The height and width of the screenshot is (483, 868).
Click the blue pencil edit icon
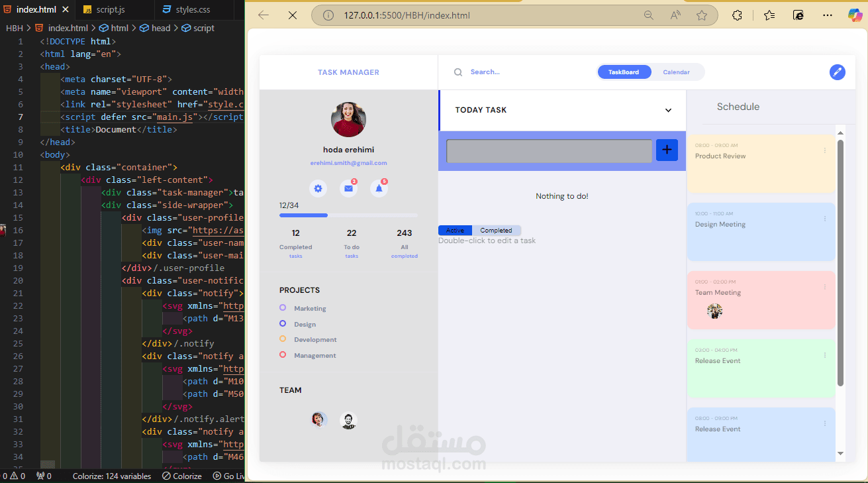click(838, 72)
